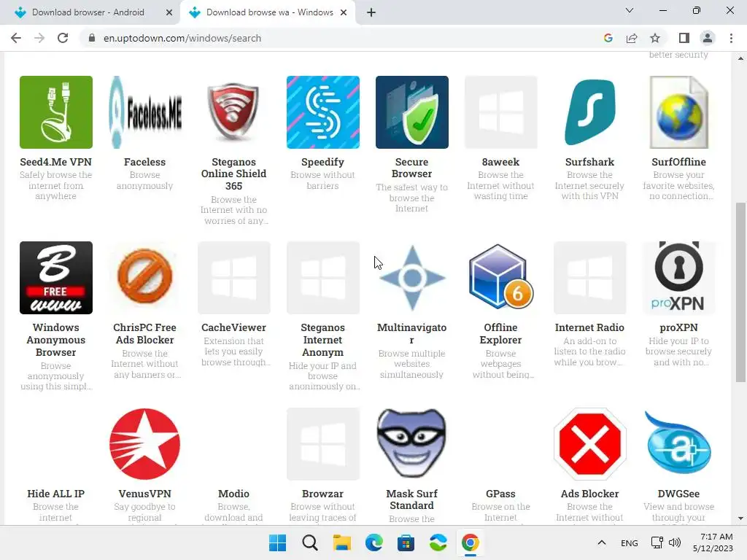This screenshot has height=560, width=747.
Task: Open the 8aweek placeholder icon
Action: [500, 112]
